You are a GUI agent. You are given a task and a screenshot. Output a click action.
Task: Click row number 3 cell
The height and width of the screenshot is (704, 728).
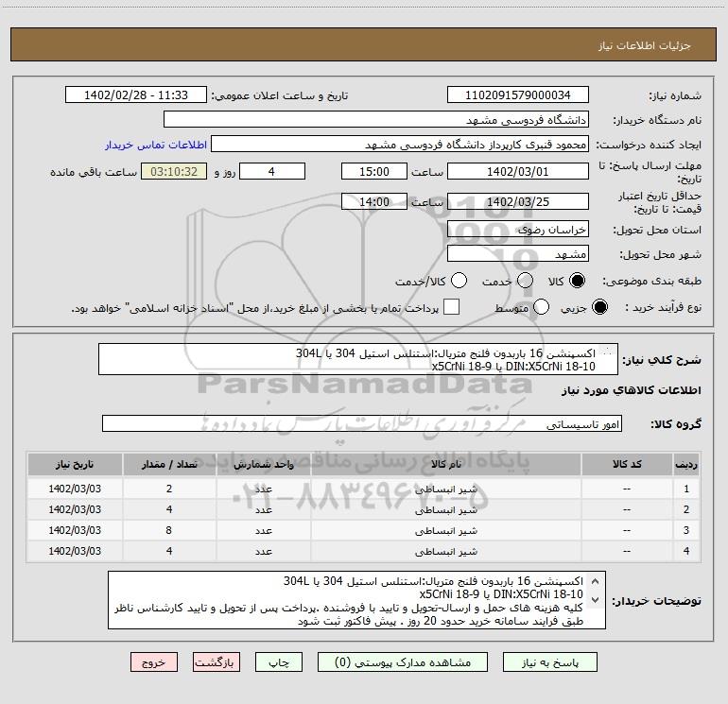(x=686, y=530)
